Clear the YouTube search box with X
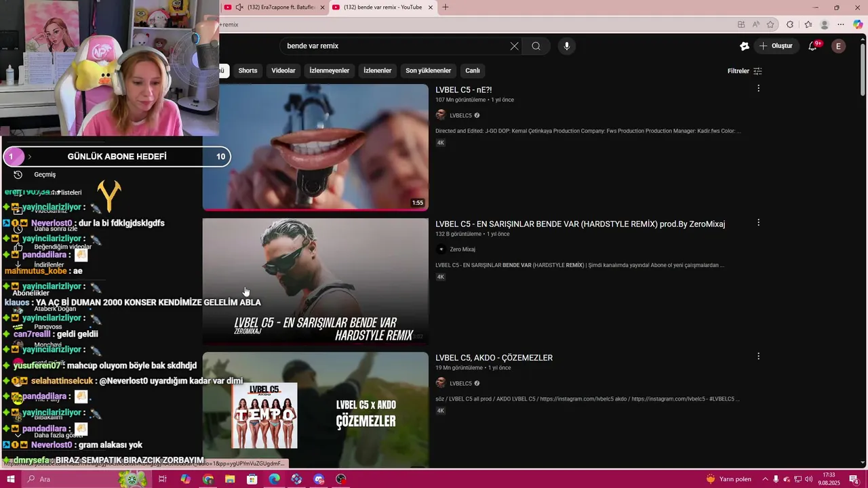Image resolution: width=868 pixels, height=488 pixels. coord(514,46)
